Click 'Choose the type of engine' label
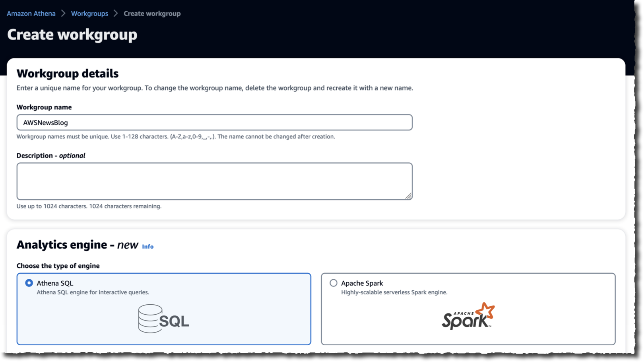 coord(58,266)
